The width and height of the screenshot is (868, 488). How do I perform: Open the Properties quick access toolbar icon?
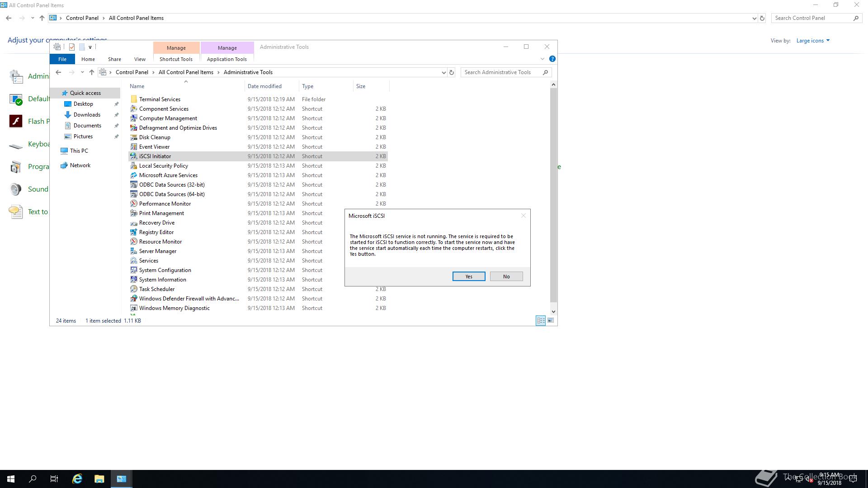pyautogui.click(x=72, y=47)
